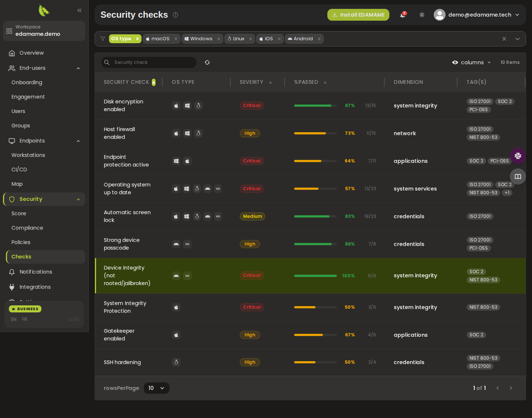The image size is (532, 418).
Task: Clear all filters with X button
Action: [x=504, y=39]
